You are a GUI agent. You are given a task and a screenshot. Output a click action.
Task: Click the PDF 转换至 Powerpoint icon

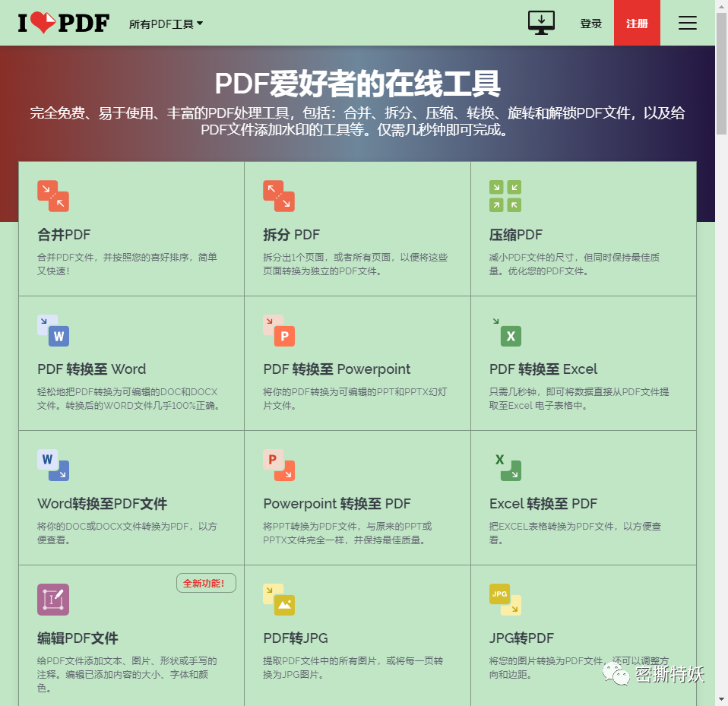coord(279,331)
